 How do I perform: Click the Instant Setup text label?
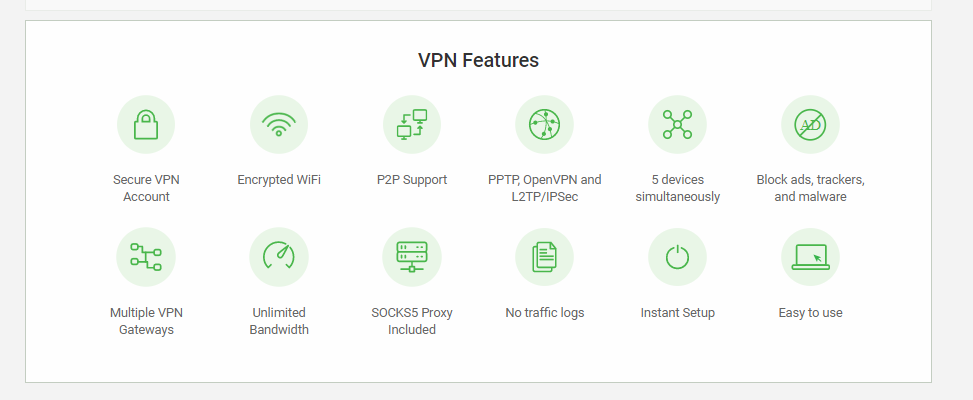[x=677, y=313]
